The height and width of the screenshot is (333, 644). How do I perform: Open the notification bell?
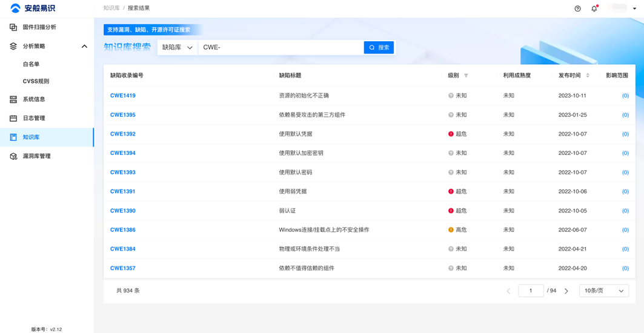pos(594,8)
